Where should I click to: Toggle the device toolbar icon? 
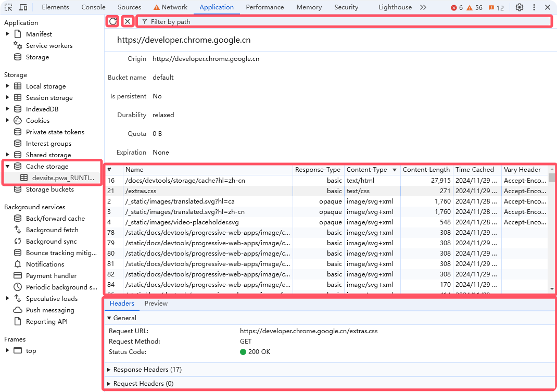[23, 7]
